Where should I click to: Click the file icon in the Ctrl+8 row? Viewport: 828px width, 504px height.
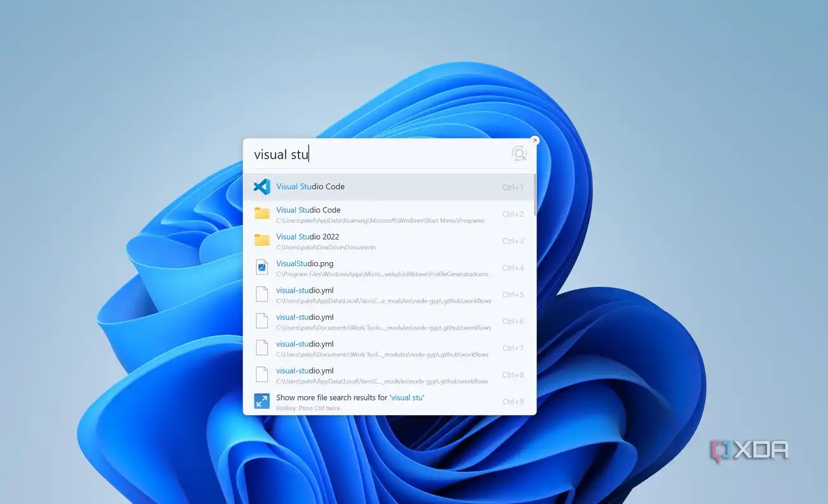[262, 375]
